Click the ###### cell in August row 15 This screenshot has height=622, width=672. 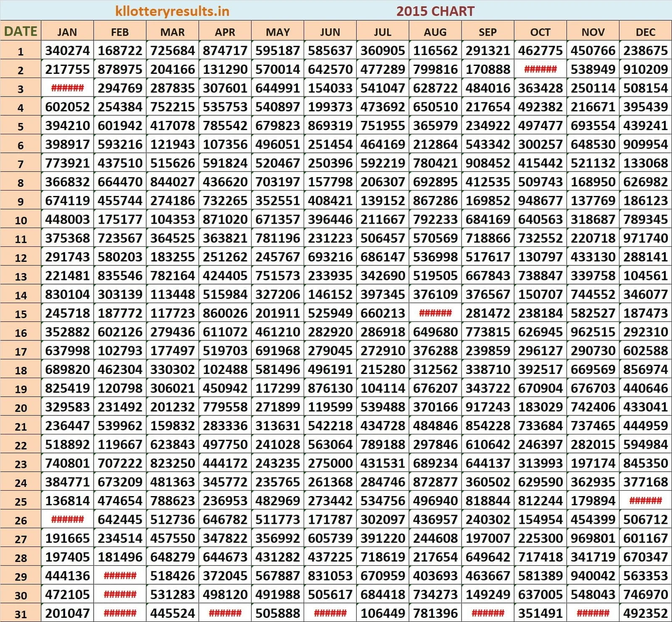point(435,313)
